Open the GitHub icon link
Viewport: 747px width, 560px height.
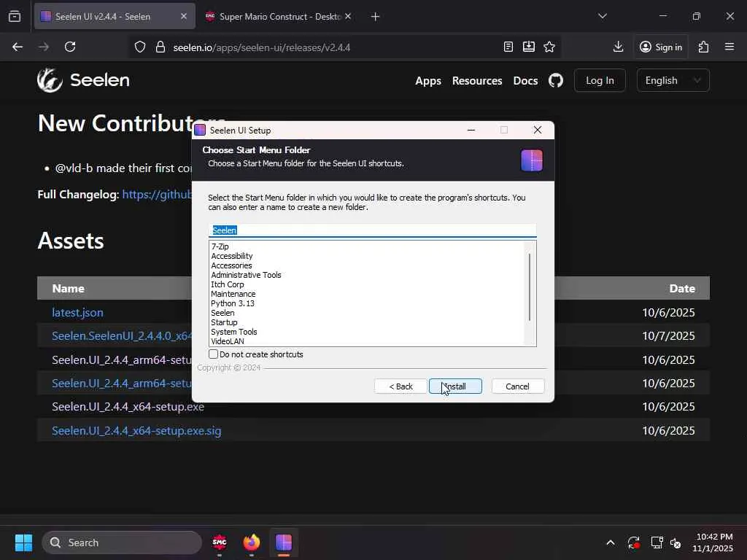click(555, 80)
